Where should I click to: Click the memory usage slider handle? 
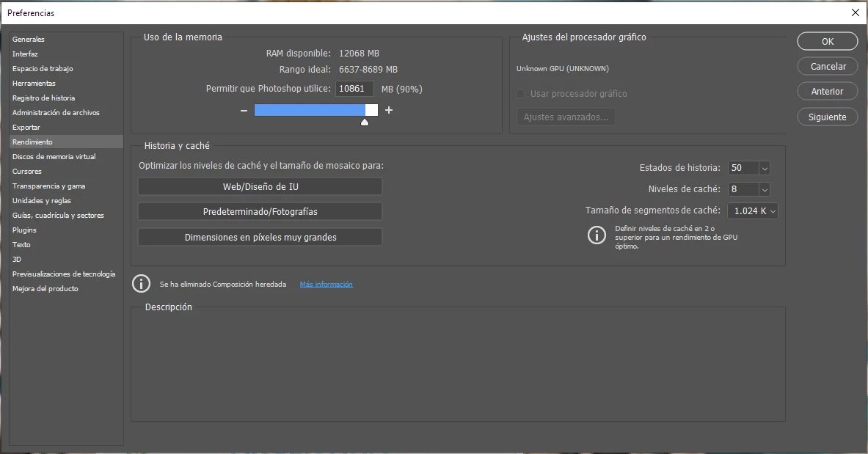[x=364, y=122]
